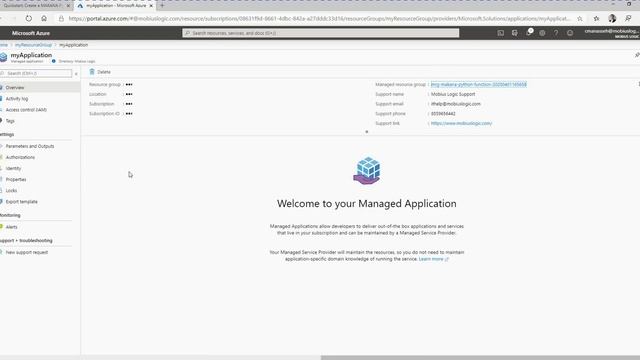Screen dimensions: 640x360
Task: Reload the page with the browser refresh icon
Action: tap(29, 18)
